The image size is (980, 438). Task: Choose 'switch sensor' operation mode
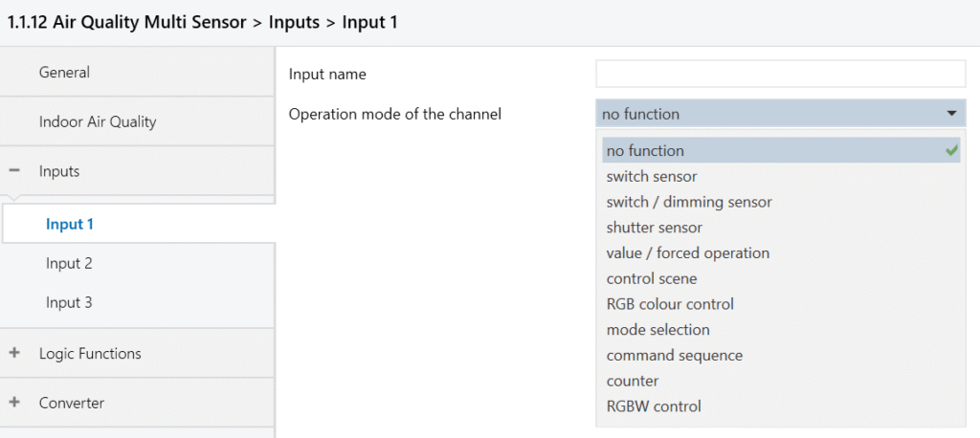tap(651, 176)
